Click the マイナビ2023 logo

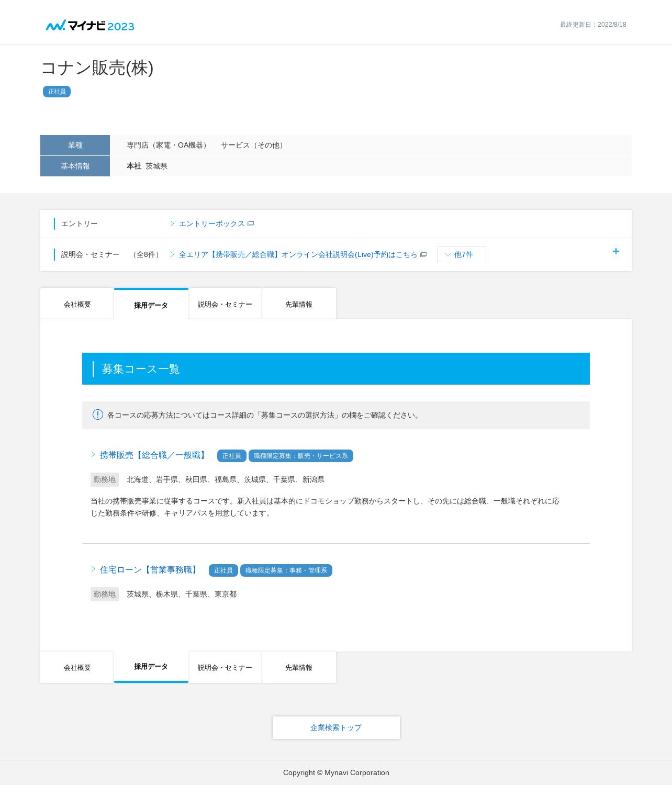point(90,26)
